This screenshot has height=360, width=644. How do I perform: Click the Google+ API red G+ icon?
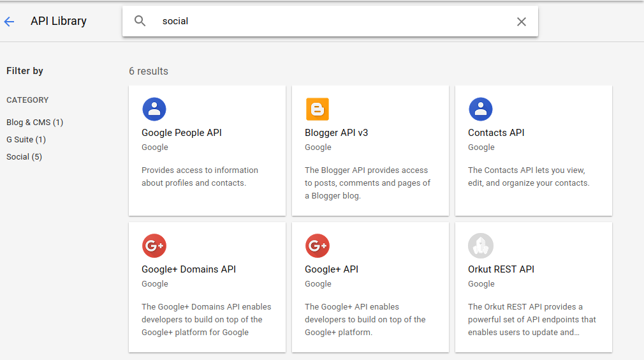point(318,246)
